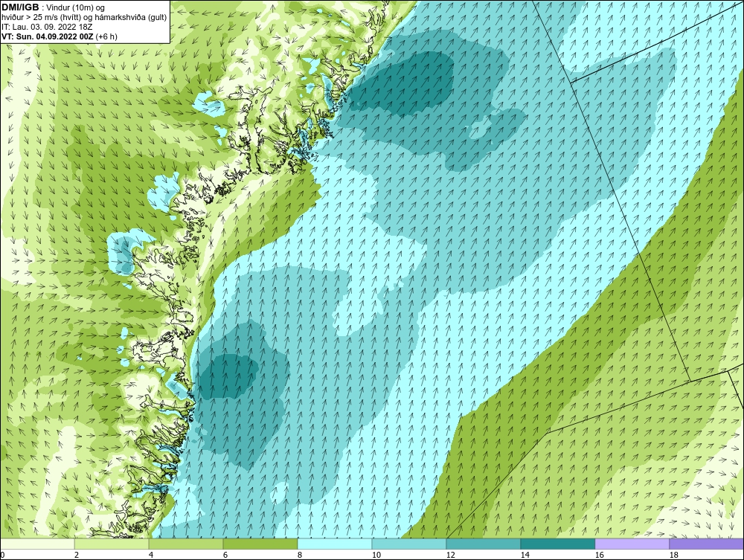
Task: Click the legend tick label '6'
Action: click(x=225, y=555)
